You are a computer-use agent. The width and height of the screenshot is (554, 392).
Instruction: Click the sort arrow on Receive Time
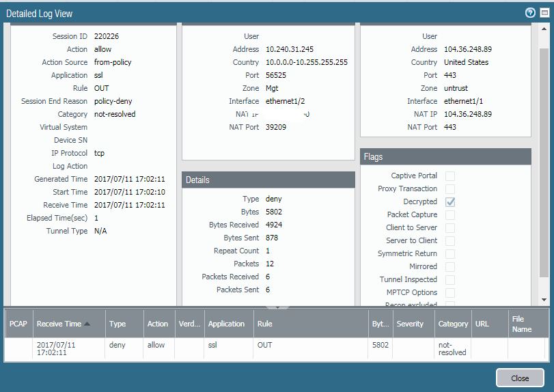click(x=87, y=324)
